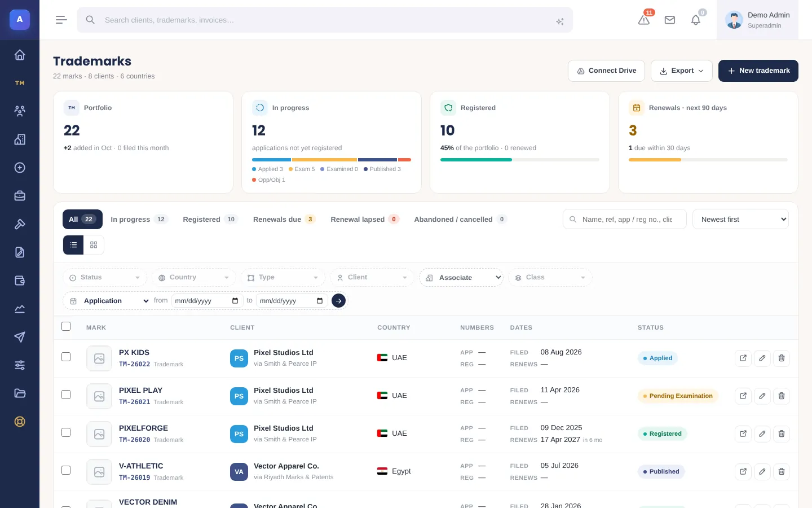Open the lifebuoy support icon in sidebar
Viewport: 812px width, 508px height.
point(20,422)
